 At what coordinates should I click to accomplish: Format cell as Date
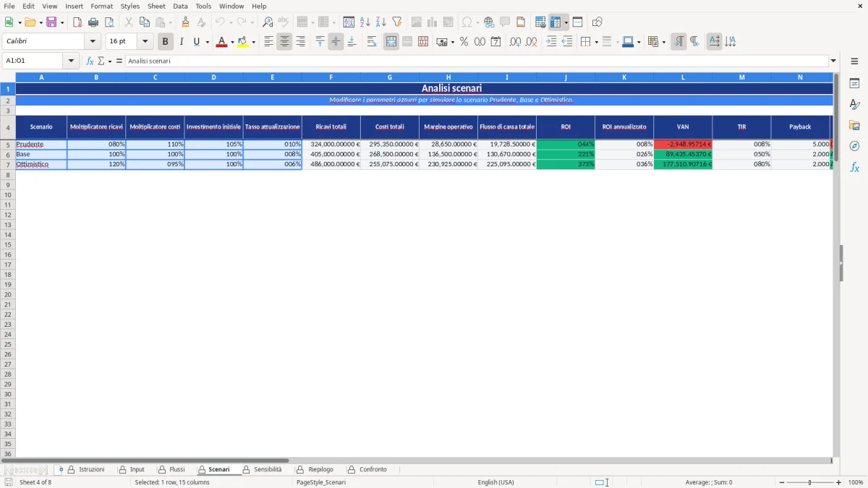point(495,42)
